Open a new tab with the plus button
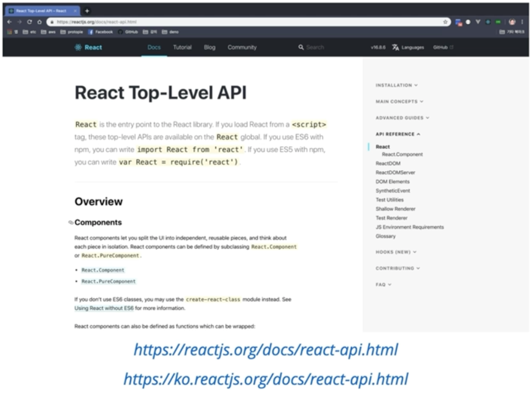The width and height of the screenshot is (532, 404). 87,11
